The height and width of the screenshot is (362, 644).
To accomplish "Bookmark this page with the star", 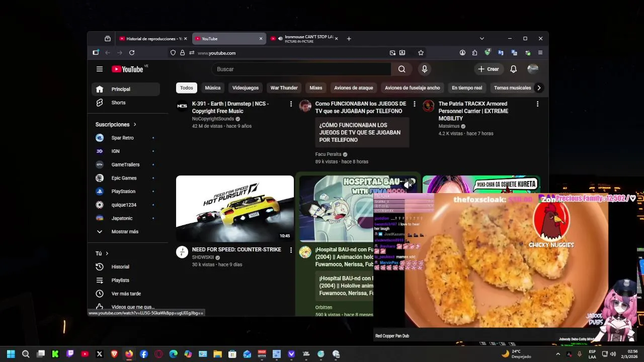I will 421,53.
